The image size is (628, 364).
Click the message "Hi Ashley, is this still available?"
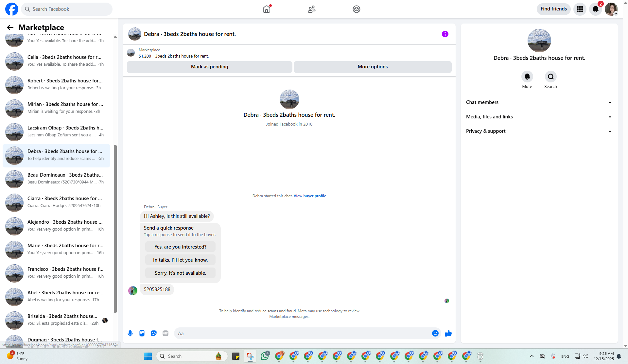click(x=177, y=216)
